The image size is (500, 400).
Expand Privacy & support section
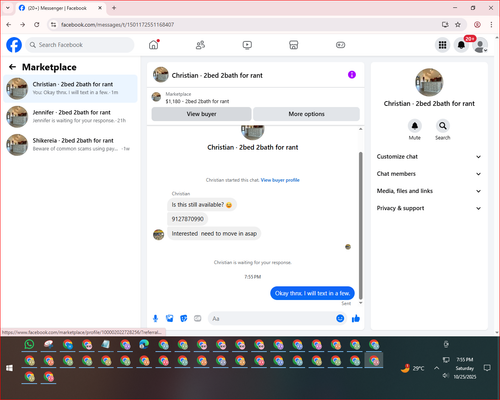tap(429, 208)
